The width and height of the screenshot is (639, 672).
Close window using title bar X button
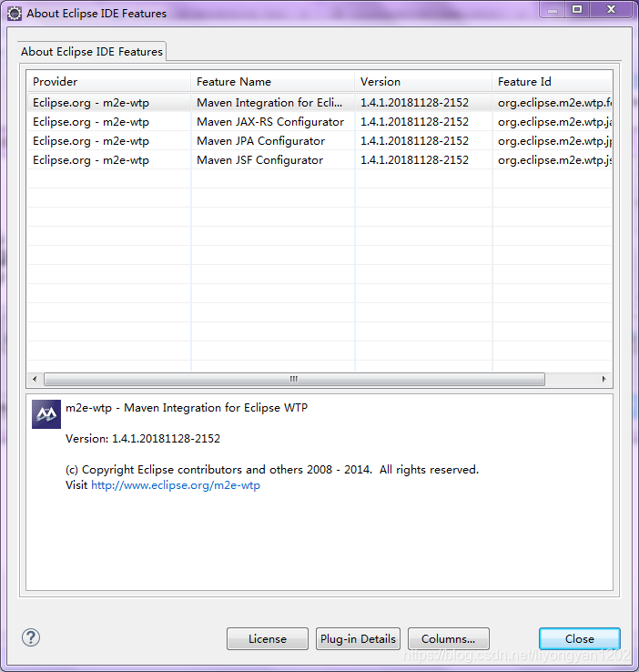[611, 10]
